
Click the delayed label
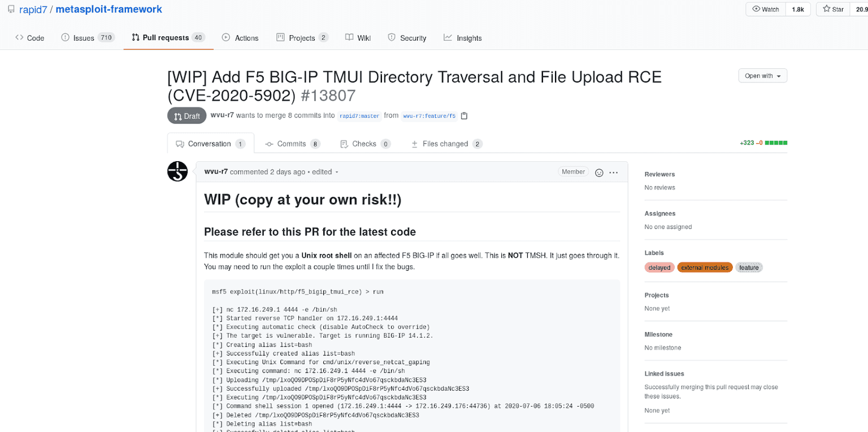(x=659, y=267)
